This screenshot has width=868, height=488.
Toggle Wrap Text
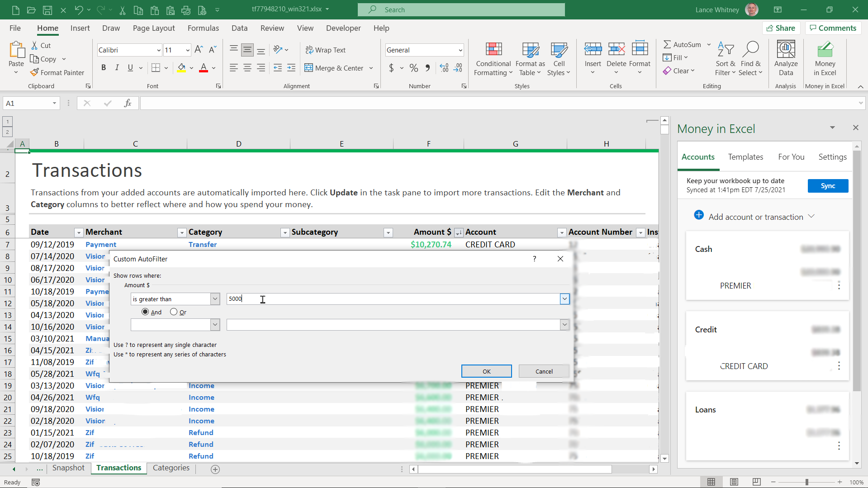click(325, 50)
